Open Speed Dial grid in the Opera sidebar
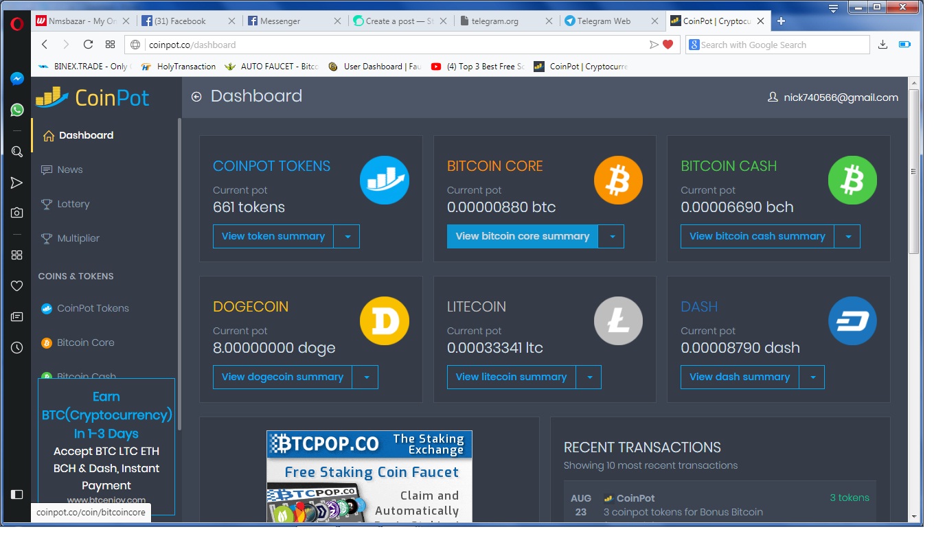 pyautogui.click(x=17, y=255)
